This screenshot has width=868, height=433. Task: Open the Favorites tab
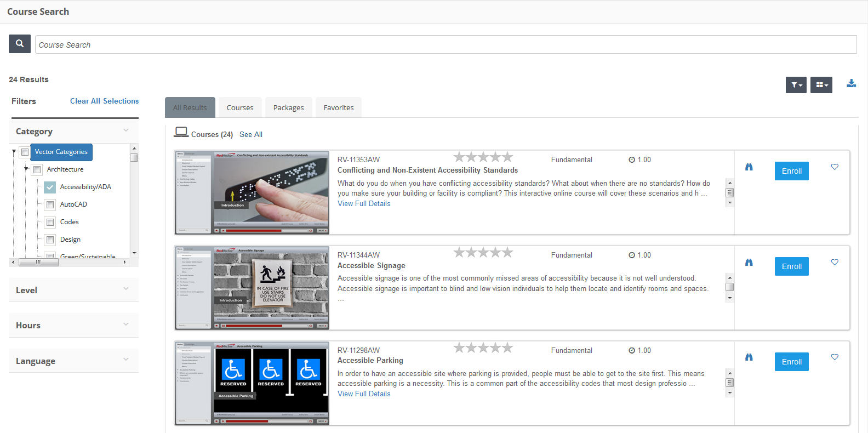pyautogui.click(x=338, y=108)
